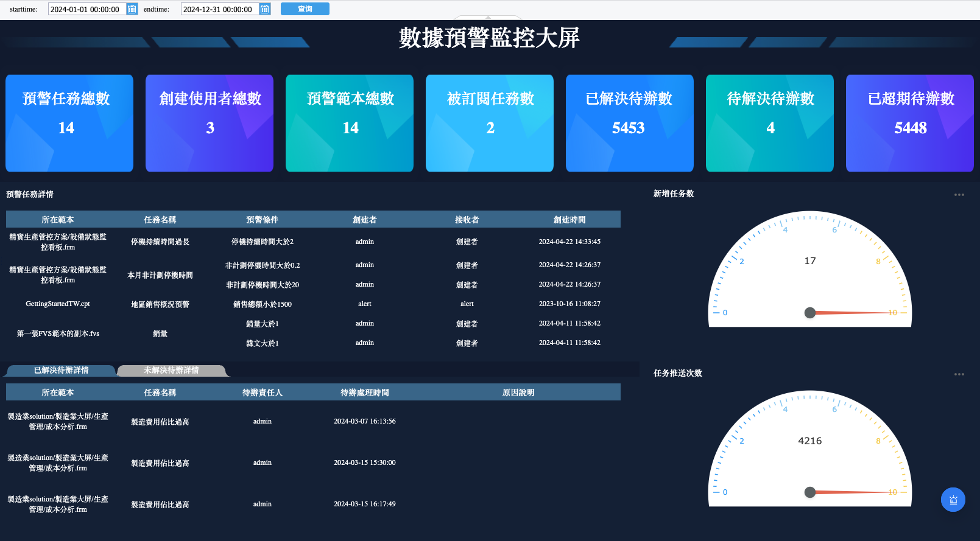Screen dimensions: 980x541
Task: Switch to the 未解決待辦詳情 tab
Action: click(x=171, y=371)
